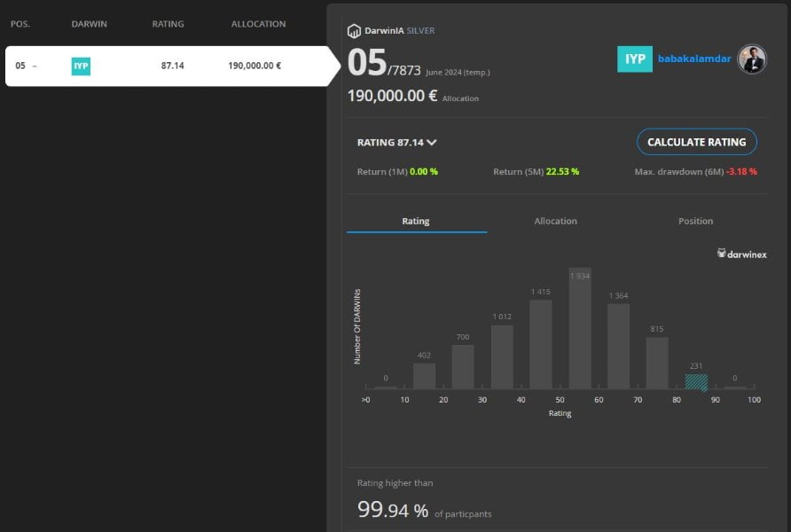Click the 1 934 histogram bar
791x532 pixels.
tap(580, 328)
